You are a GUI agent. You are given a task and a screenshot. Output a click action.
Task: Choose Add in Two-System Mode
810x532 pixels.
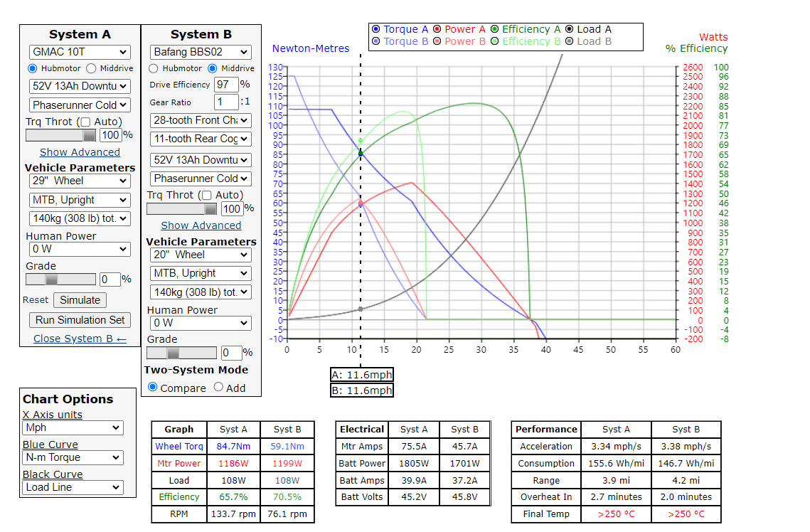tap(219, 388)
